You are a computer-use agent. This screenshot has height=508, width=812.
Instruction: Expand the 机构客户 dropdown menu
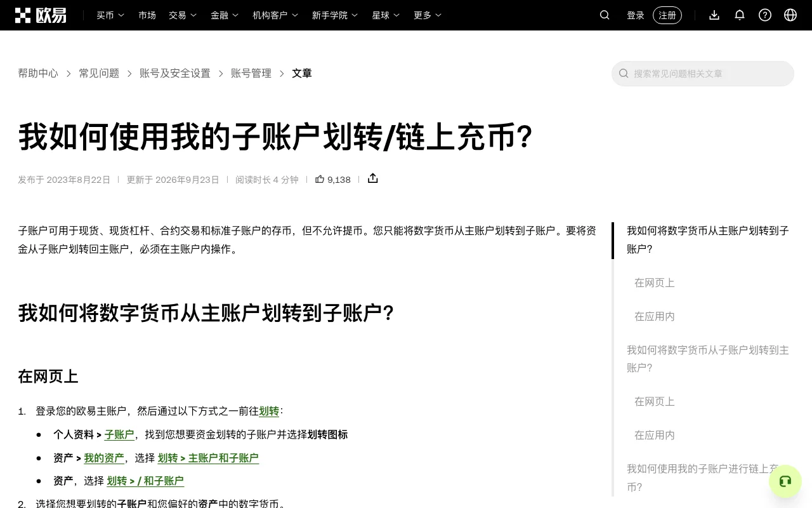pos(275,15)
